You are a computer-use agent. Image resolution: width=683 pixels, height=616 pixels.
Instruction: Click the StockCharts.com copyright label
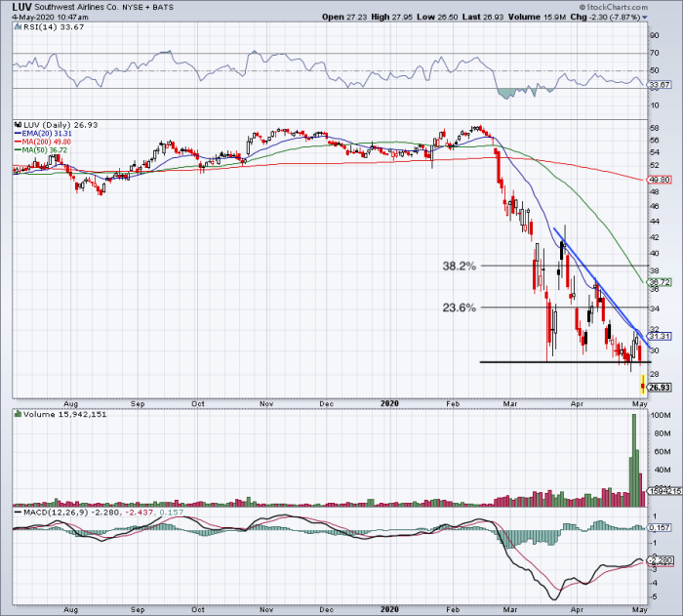(614, 7)
